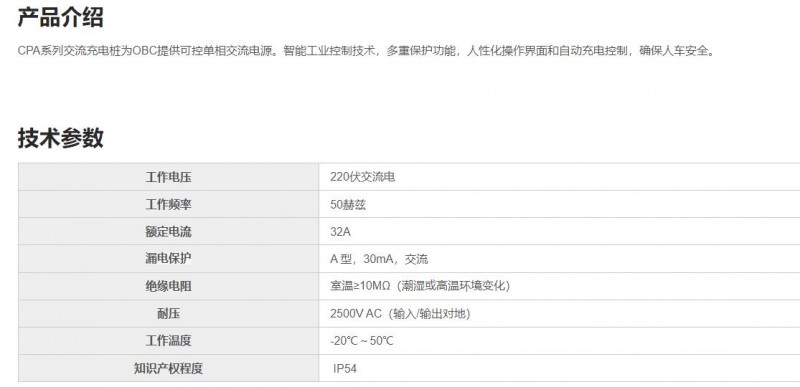Select the CPA系列交流充电桩 description paragraph

[367, 51]
